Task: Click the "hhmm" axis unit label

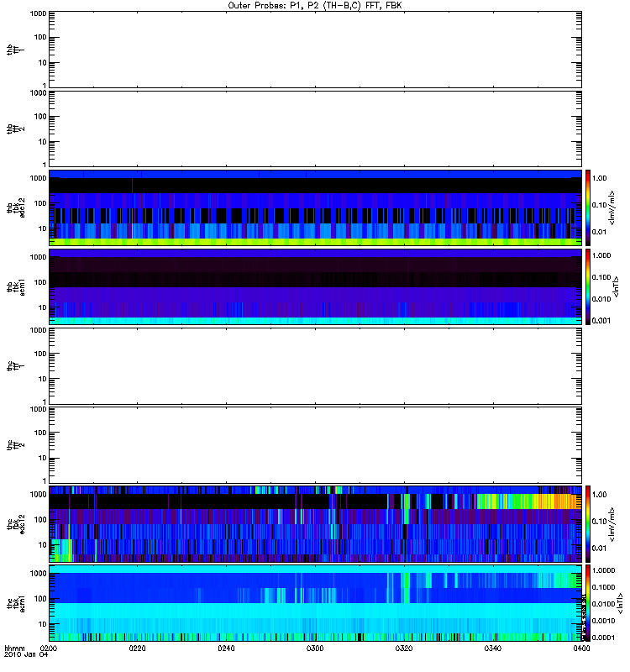Action: coord(14,648)
